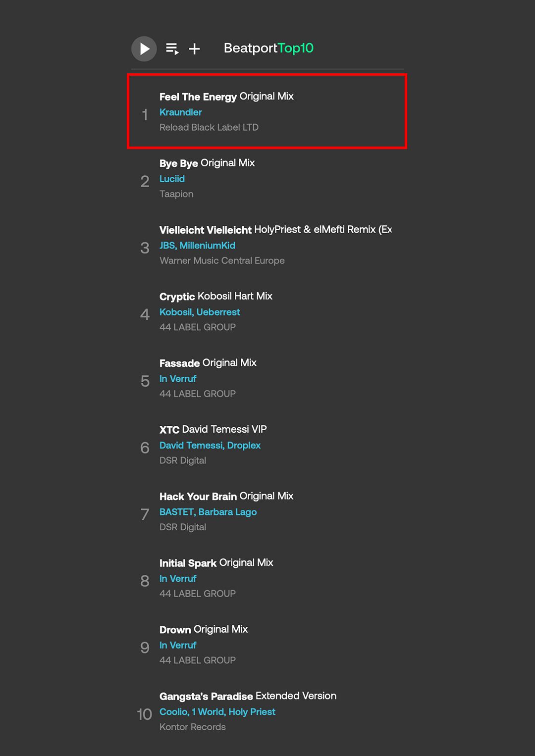
Task: Open the Feel The Energy track
Action: 226,97
